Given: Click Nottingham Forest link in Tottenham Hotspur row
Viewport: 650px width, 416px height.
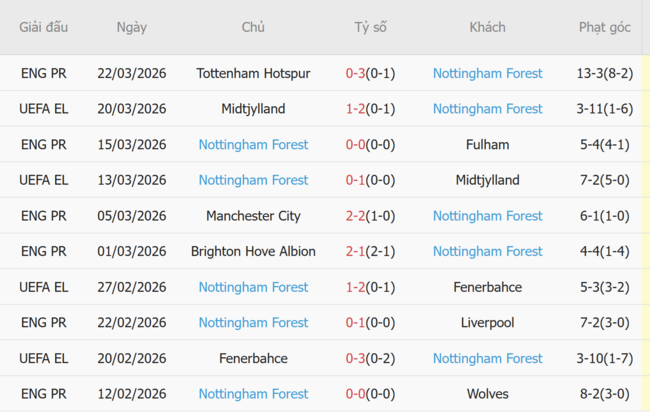Looking at the screenshot, I should click(487, 73).
